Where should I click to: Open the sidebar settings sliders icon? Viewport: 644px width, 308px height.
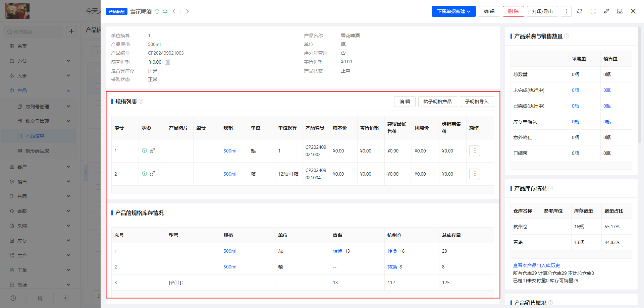coord(40,298)
